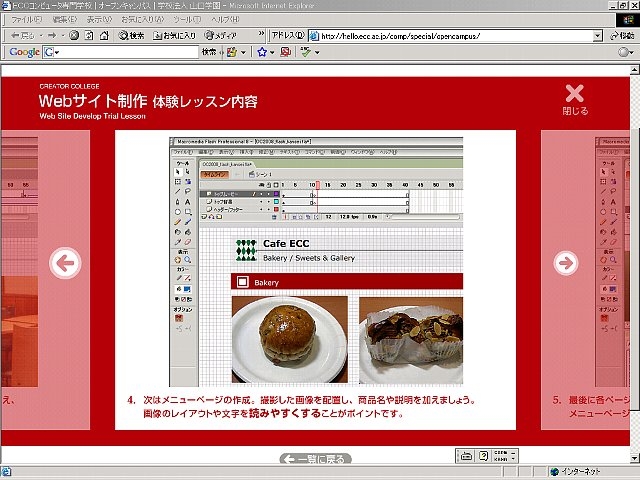This screenshot has height=480, width=640.
Task: Click the browser Stop button
Action: coord(75,35)
